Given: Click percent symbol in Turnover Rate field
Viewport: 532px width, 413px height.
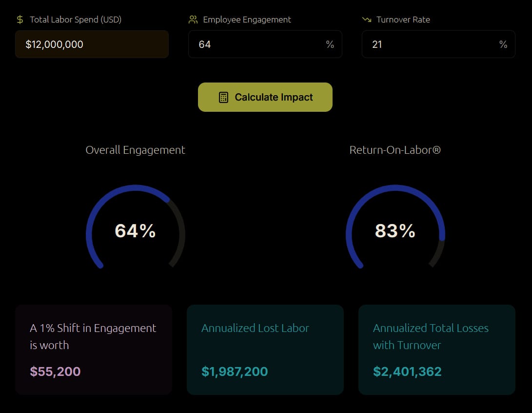Looking at the screenshot, I should click(503, 44).
